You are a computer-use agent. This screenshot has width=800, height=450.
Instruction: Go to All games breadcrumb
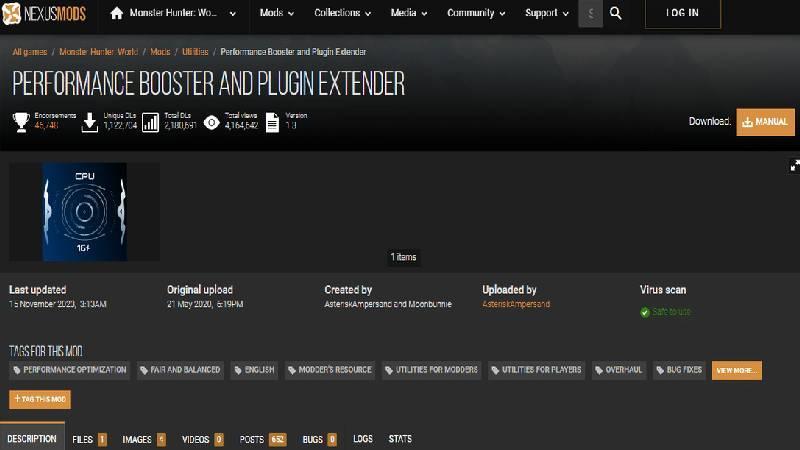[x=30, y=52]
